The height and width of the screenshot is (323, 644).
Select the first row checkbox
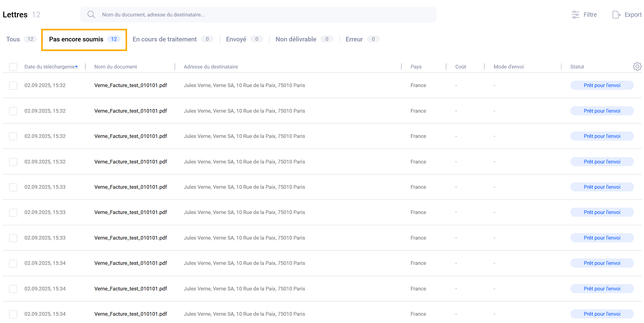tap(13, 86)
